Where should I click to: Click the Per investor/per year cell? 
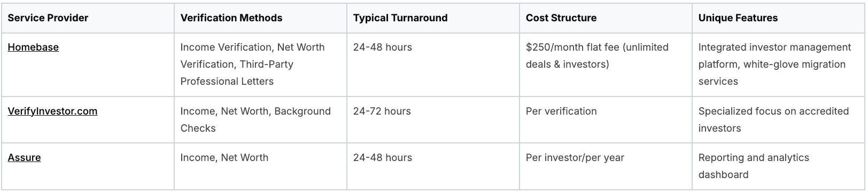606,166
